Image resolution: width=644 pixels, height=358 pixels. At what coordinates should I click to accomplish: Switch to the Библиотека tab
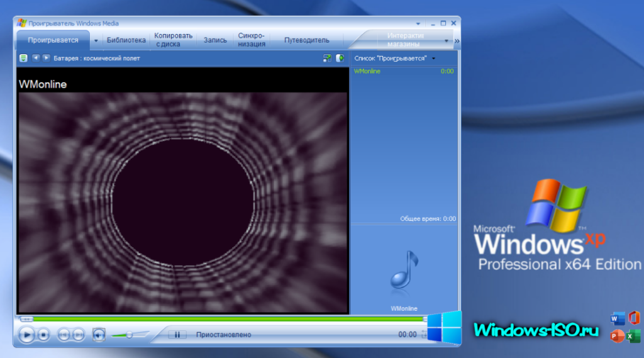coord(126,40)
